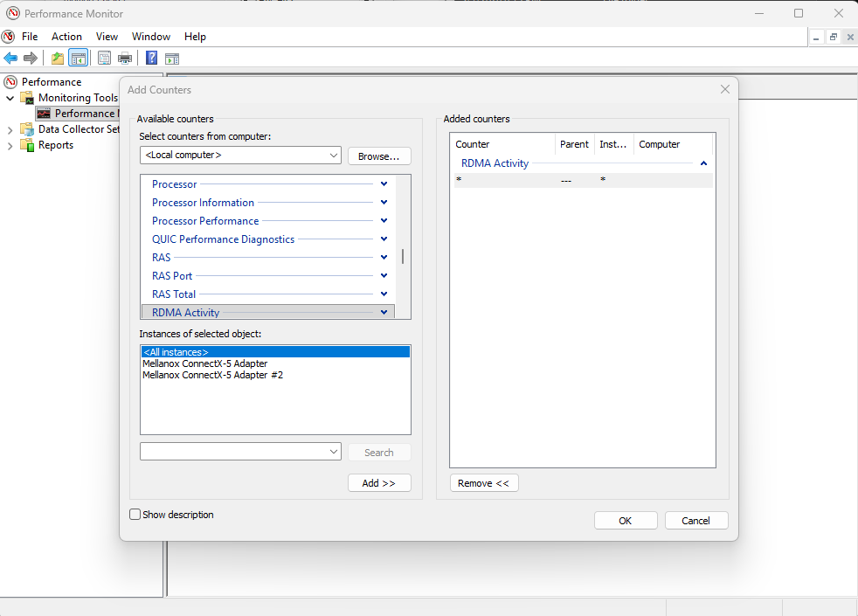This screenshot has width=858, height=616.
Task: Expand the Reports tree node
Action: [10, 145]
